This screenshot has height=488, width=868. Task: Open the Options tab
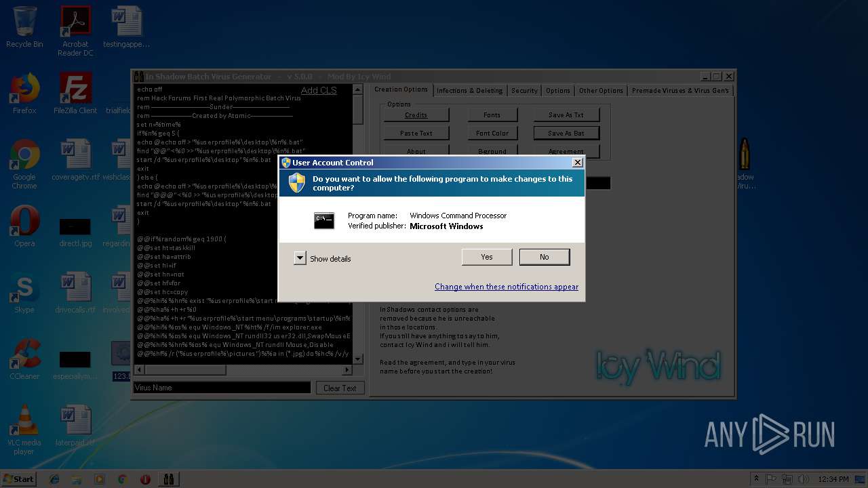557,90
